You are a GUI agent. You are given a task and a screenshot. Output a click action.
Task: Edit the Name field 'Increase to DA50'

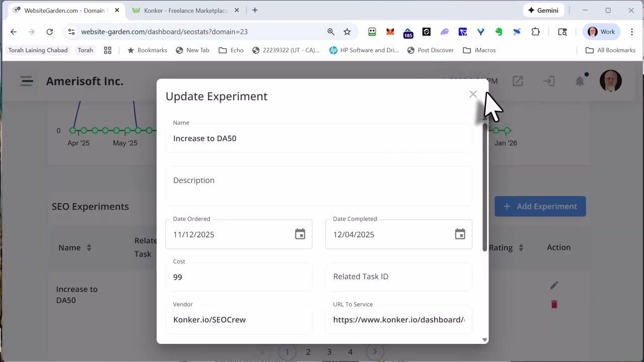318,138
